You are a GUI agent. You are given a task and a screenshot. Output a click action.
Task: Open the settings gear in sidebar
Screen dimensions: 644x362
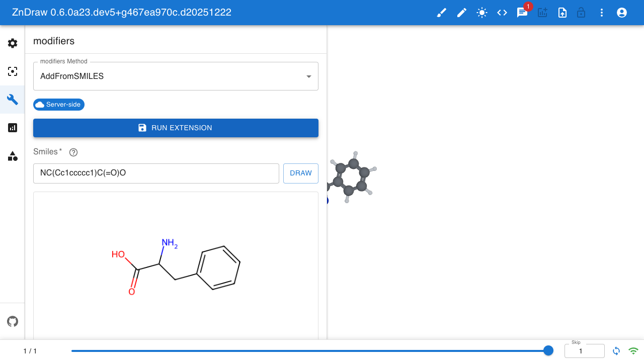pos(13,43)
